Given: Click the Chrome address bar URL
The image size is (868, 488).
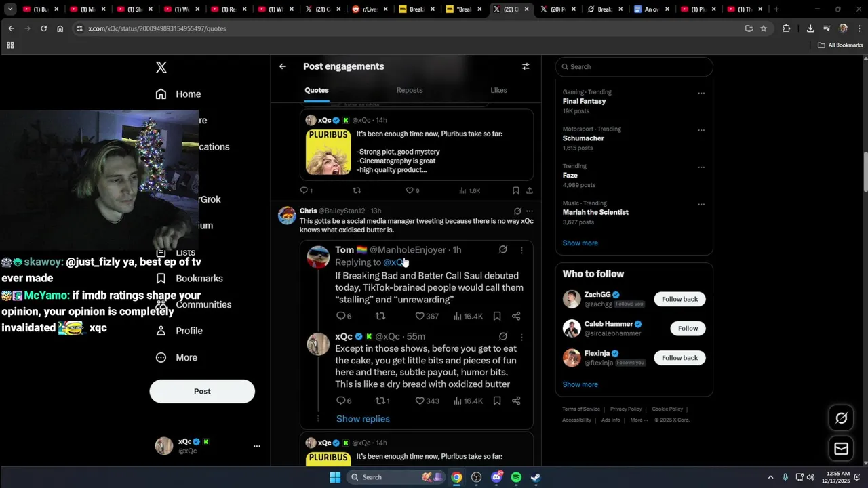Looking at the screenshot, I should (x=157, y=28).
